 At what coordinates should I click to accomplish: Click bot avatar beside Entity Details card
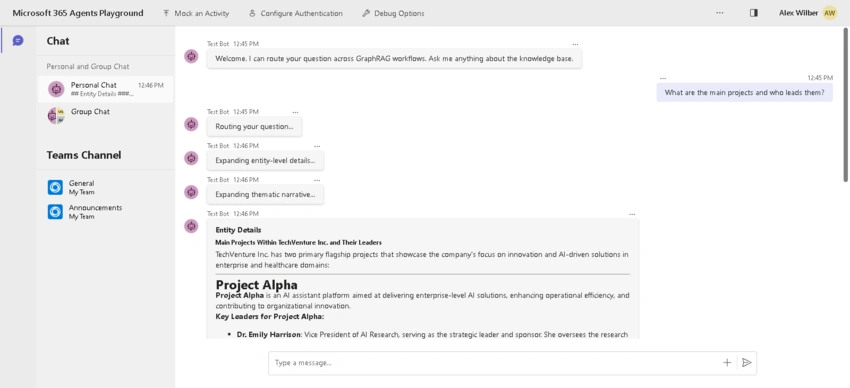pyautogui.click(x=191, y=226)
